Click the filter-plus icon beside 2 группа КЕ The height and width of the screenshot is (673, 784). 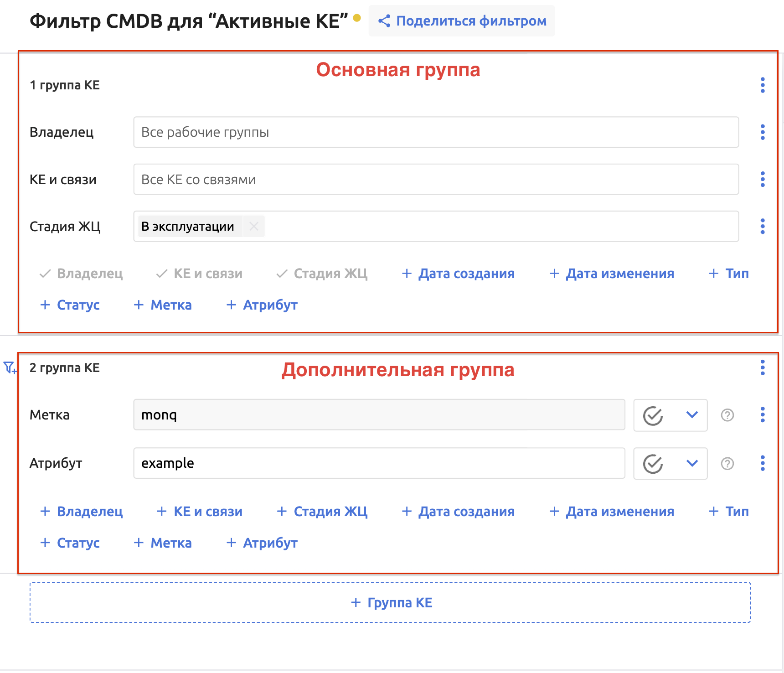tap(10, 368)
